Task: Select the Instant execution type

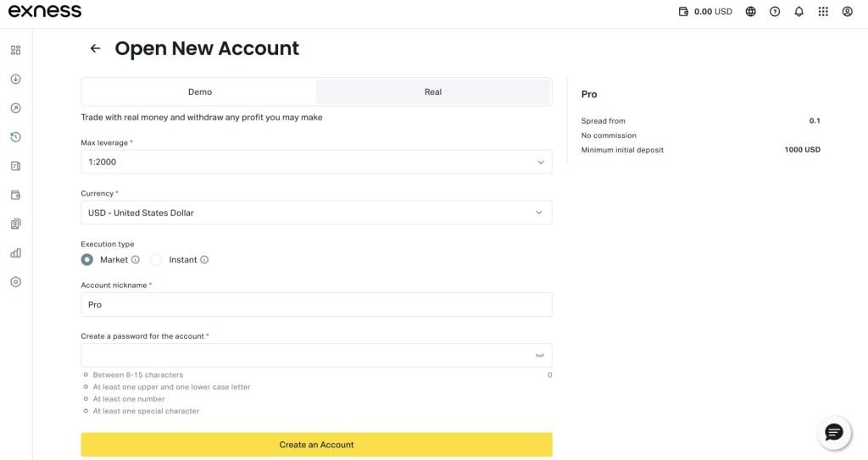Action: [x=156, y=260]
